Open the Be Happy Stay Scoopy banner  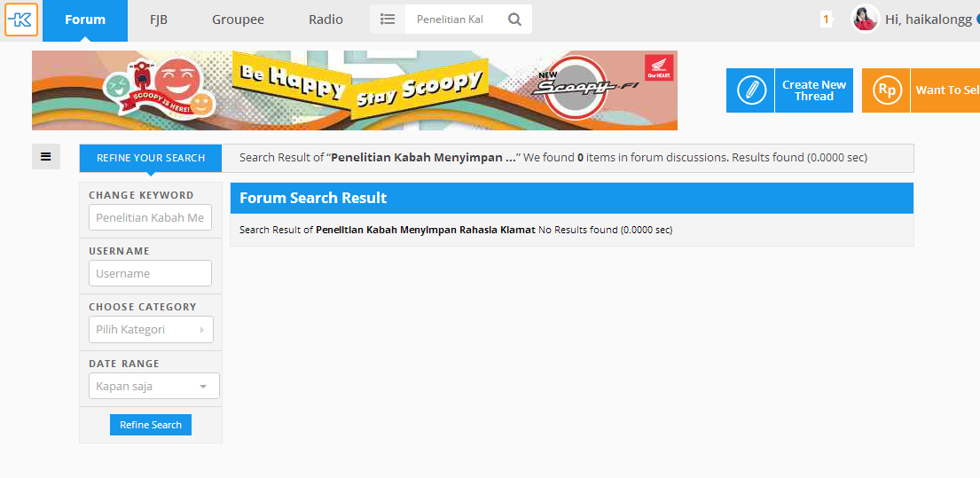355,90
